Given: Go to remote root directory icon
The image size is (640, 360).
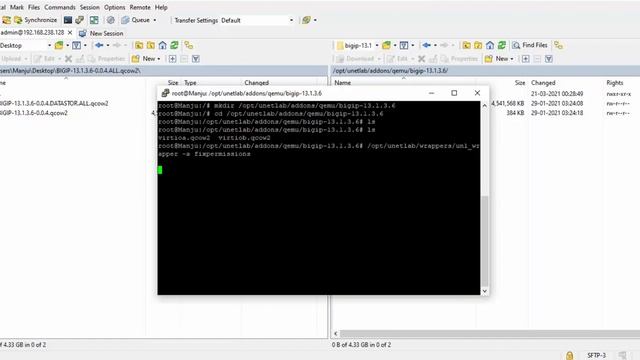Looking at the screenshot, I should click(x=478, y=45).
